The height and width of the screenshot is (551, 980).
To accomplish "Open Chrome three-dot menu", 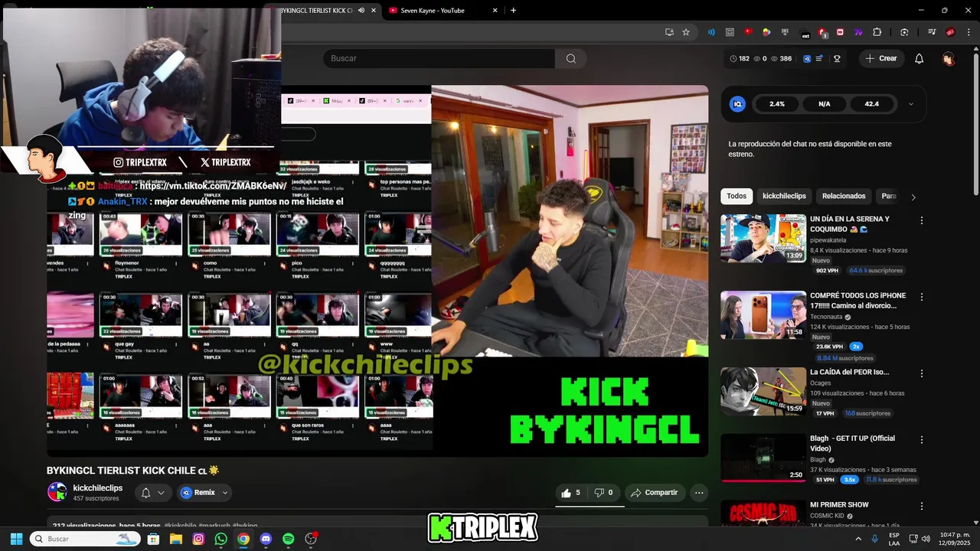I will 968,32.
